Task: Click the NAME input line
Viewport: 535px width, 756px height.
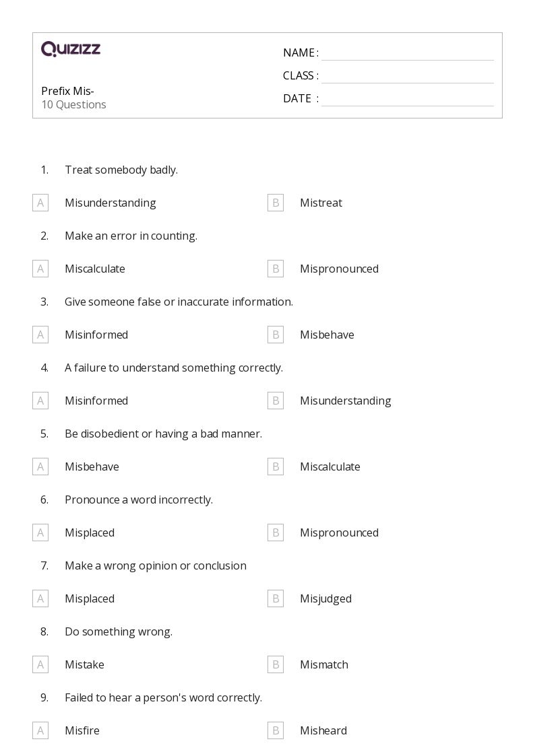Action: (407, 53)
